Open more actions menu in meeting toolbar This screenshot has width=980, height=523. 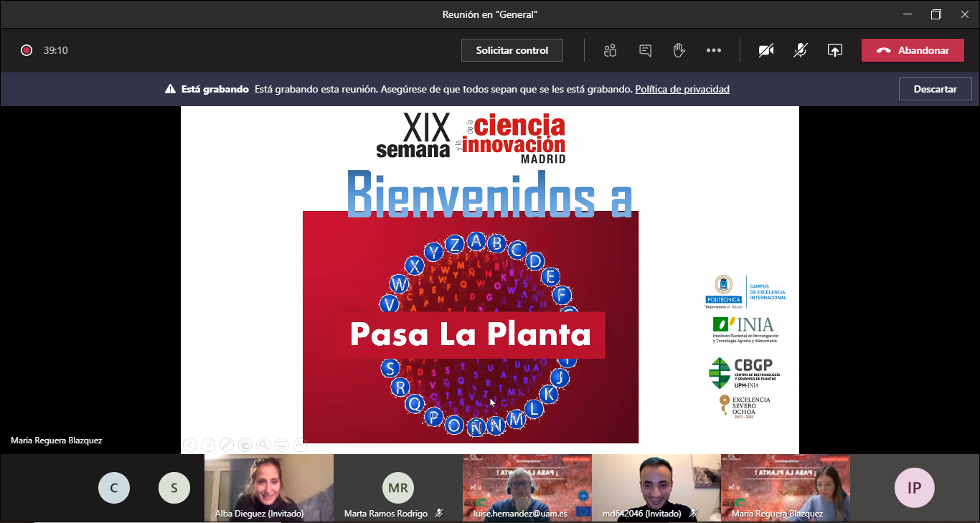pos(713,50)
